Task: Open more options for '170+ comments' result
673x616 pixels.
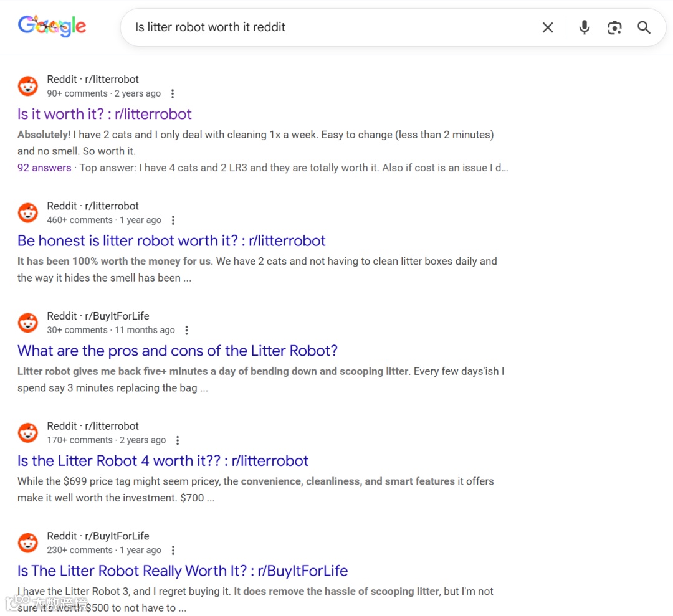Action: pyautogui.click(x=178, y=440)
